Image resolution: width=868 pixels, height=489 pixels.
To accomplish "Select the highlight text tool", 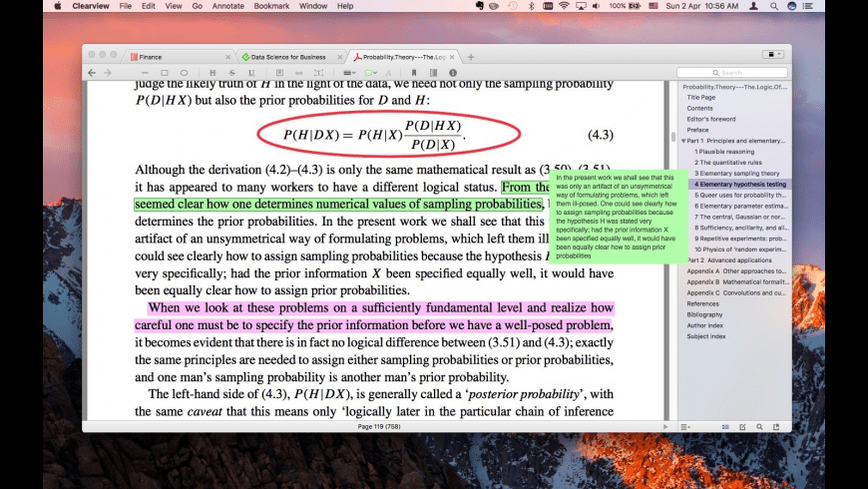I will pyautogui.click(x=213, y=73).
